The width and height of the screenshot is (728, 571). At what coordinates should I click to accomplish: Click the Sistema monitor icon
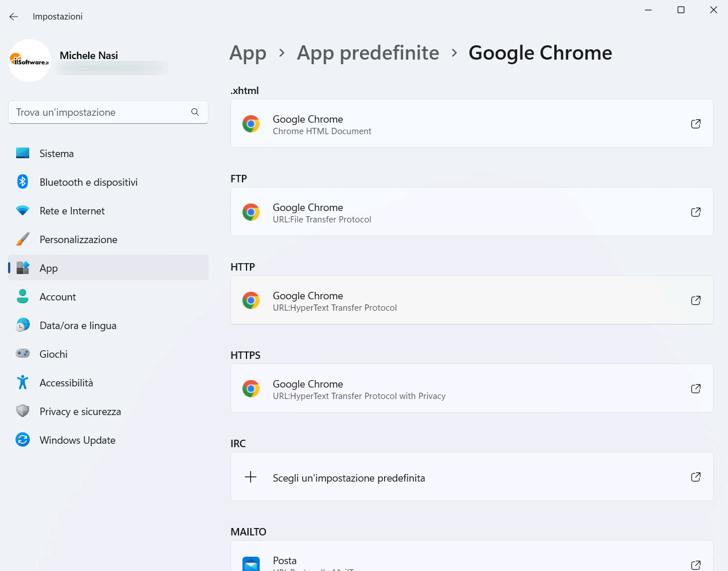click(23, 153)
